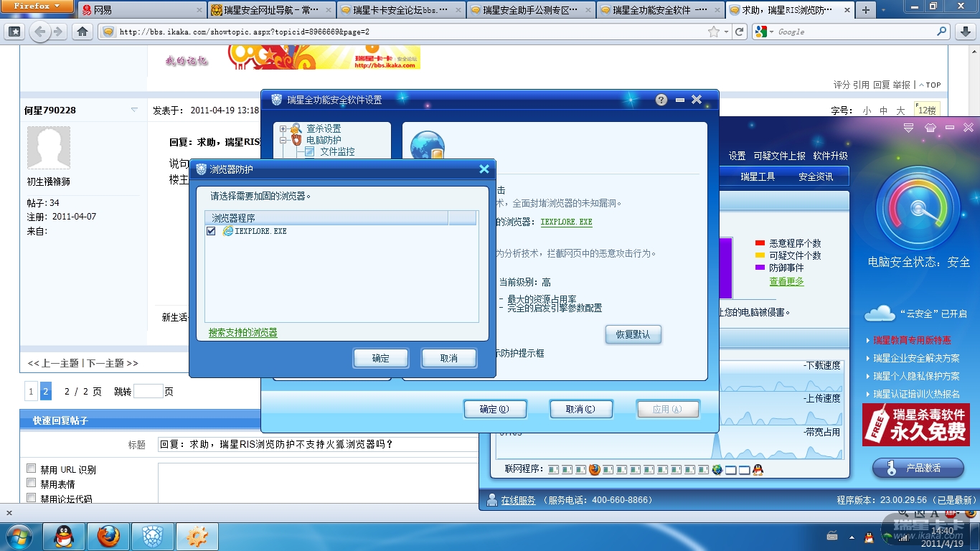
Task: Reload the current page
Action: [x=739, y=32]
